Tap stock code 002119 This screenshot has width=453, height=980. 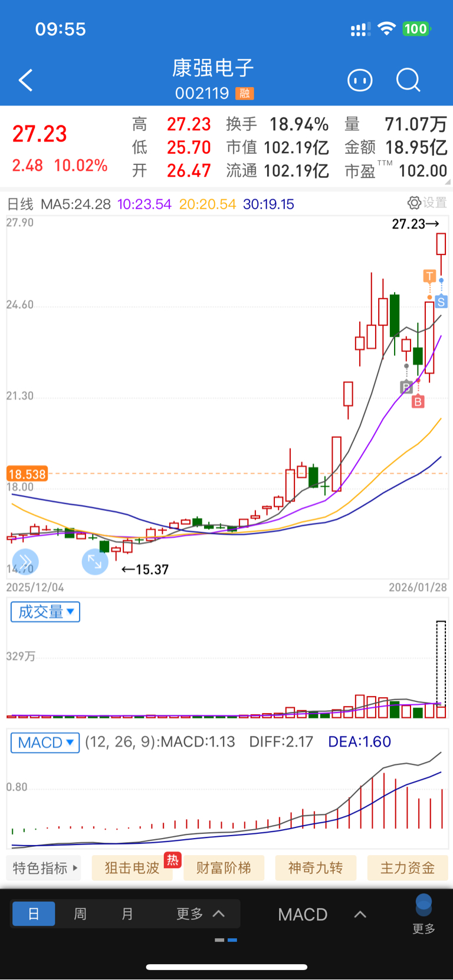pos(202,93)
